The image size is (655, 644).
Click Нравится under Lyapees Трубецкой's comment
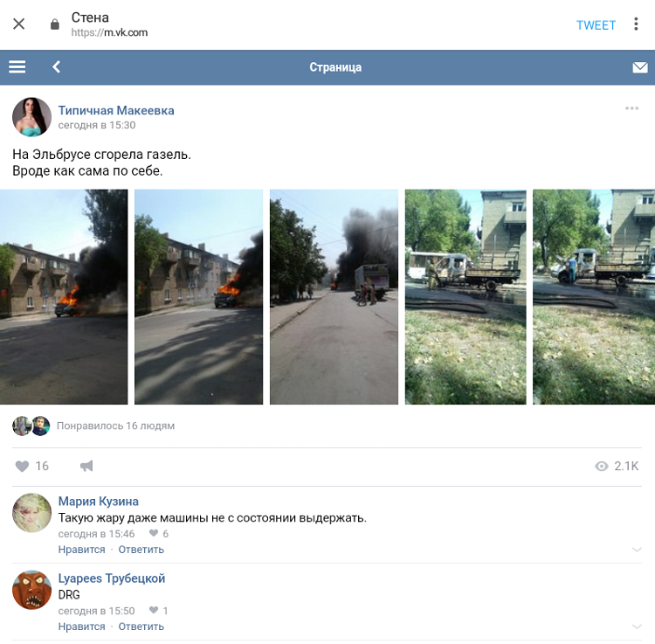pyautogui.click(x=81, y=627)
